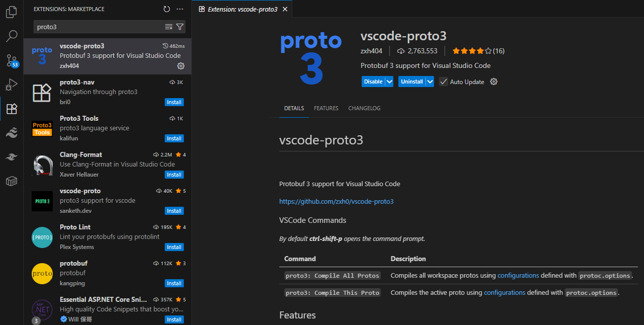The image size is (644, 325).
Task: Install the Proto Lint extension
Action: click(174, 247)
